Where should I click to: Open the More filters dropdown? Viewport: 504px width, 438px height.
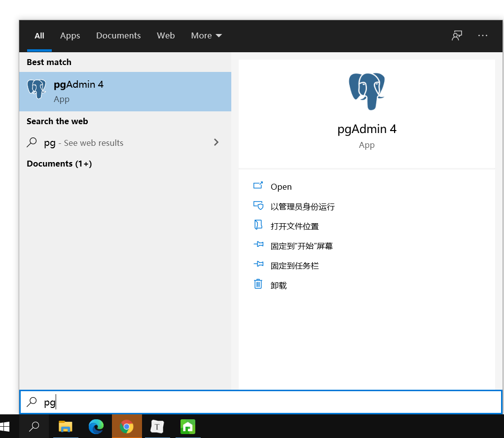(206, 35)
